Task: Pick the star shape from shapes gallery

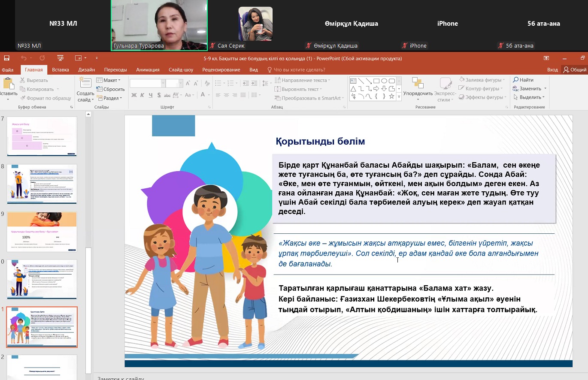Action: pyautogui.click(x=391, y=97)
